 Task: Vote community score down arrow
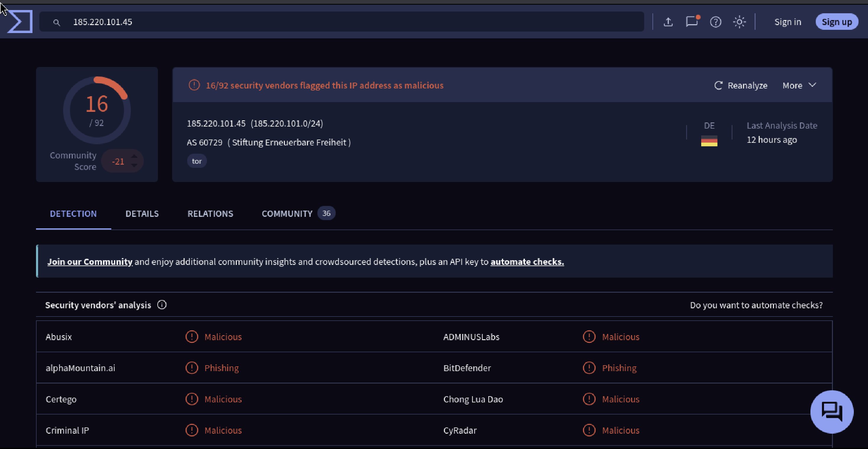(134, 165)
